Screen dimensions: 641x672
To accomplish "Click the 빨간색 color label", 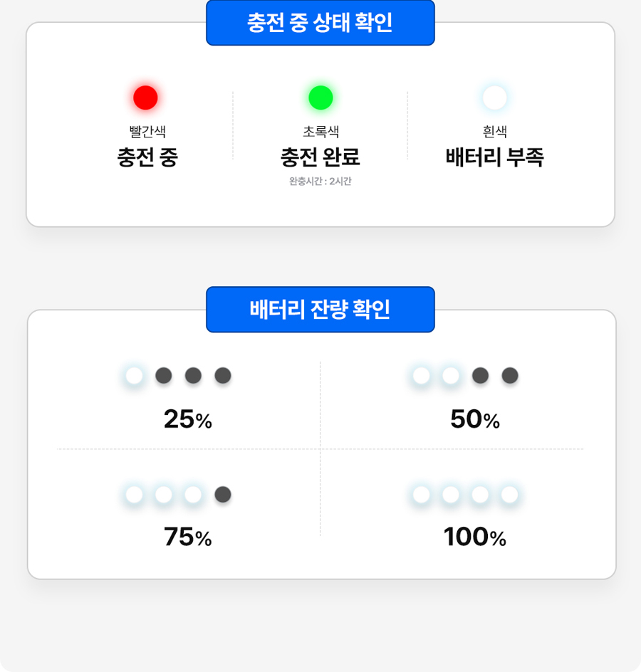I will point(147,132).
